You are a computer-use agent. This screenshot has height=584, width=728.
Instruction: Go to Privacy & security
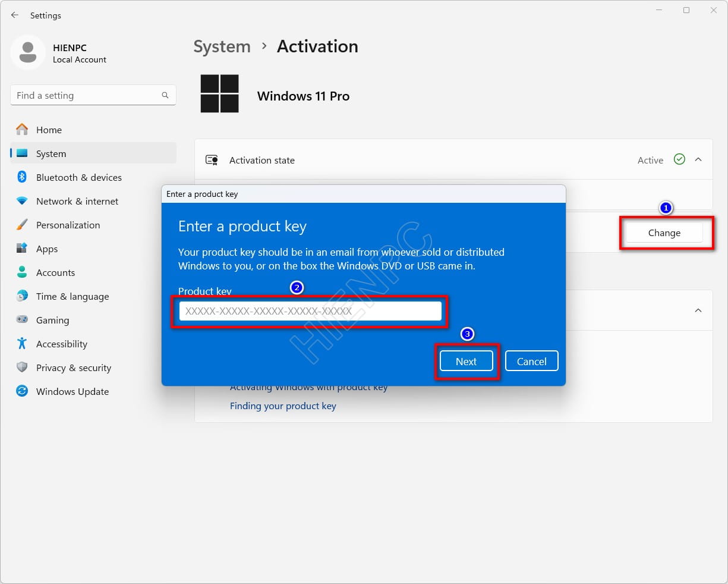tap(93, 368)
